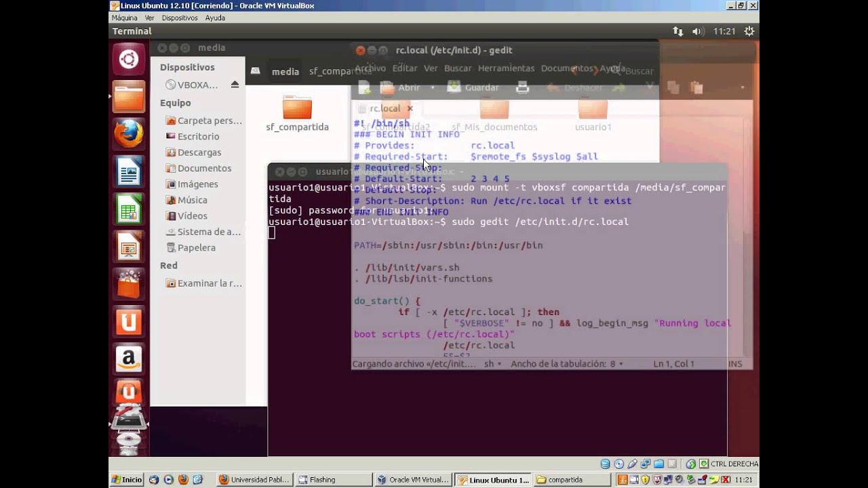Viewport: 868px width, 488px height.
Task: Click Buscar search in Files toolbar
Action: 633,71
